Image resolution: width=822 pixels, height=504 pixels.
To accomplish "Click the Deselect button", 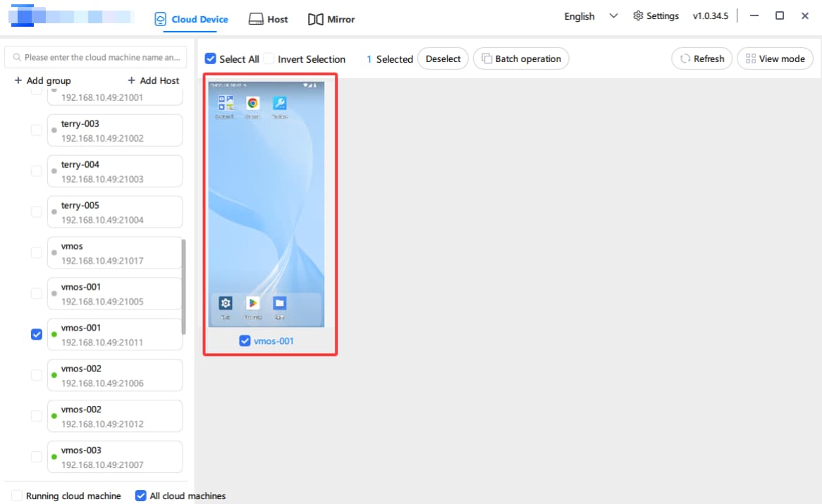I will [x=443, y=59].
